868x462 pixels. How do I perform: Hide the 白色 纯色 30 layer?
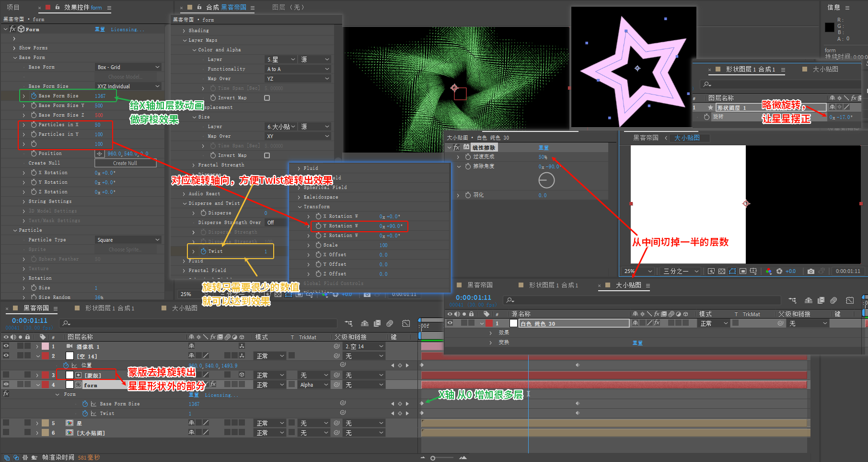[450, 323]
